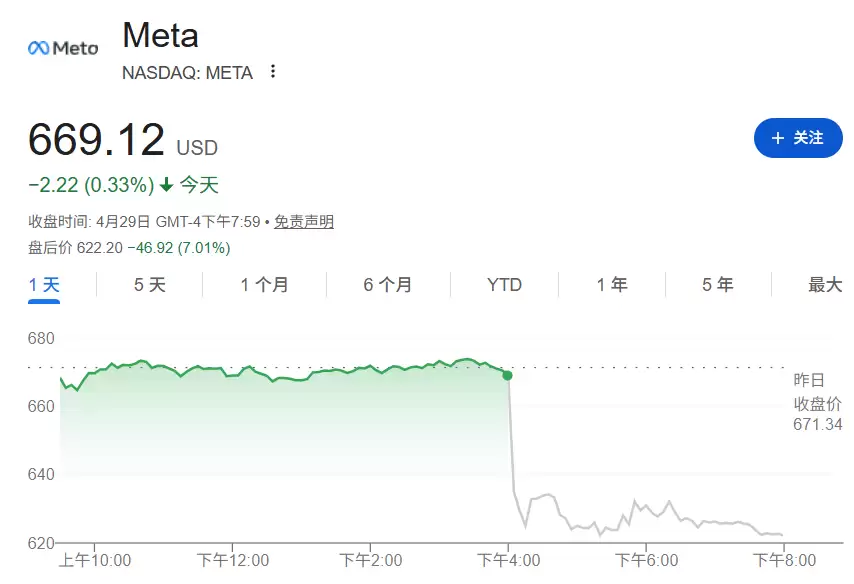Switch to the 5 天 tab
The height and width of the screenshot is (584, 854).
click(x=150, y=285)
